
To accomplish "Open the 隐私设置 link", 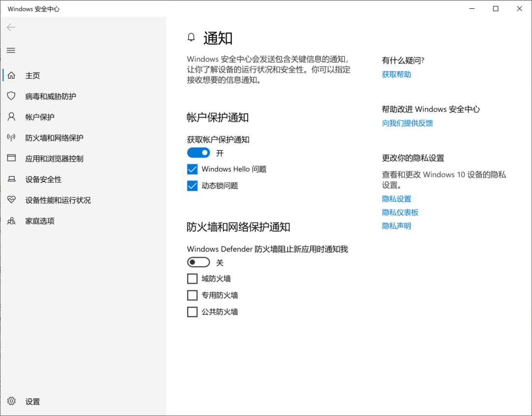I will [x=396, y=199].
